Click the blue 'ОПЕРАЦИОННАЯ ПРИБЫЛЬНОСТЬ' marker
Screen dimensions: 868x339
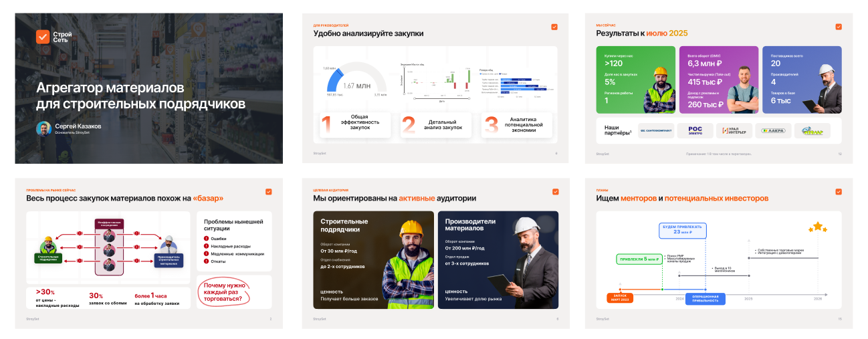point(705,299)
